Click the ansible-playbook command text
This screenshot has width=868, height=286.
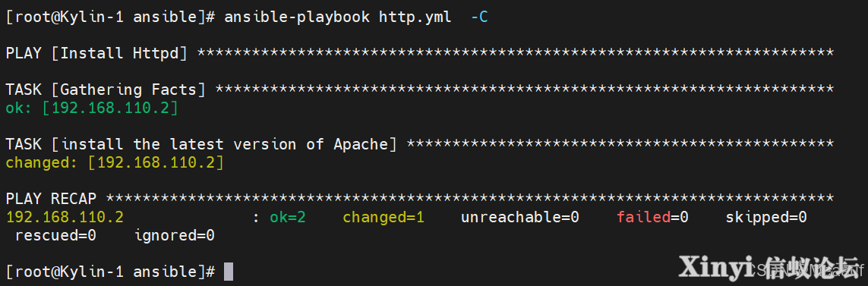[297, 17]
